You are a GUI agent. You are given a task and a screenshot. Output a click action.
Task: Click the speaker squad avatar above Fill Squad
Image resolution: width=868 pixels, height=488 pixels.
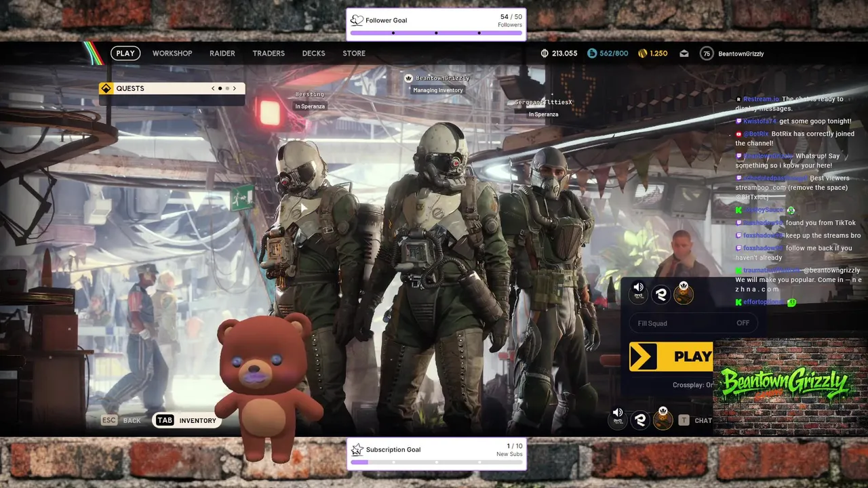(x=638, y=293)
